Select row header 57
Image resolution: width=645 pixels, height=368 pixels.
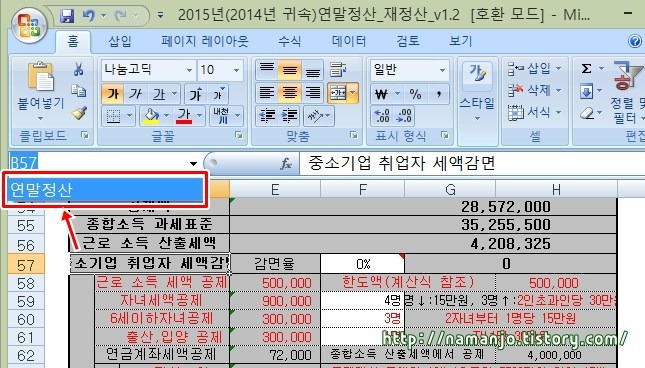point(26,265)
